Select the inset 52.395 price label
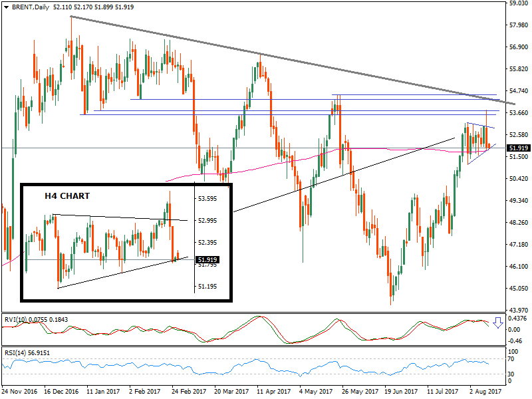Viewport: 532px width, 399px height. coord(207,243)
